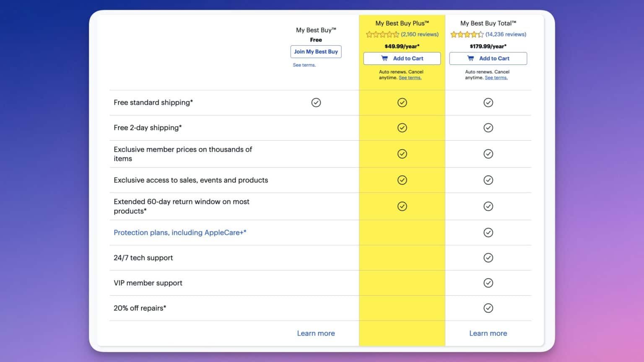The width and height of the screenshot is (644, 362).
Task: Click the Plus checkmark for free 2-day shipping
Action: [x=402, y=128]
